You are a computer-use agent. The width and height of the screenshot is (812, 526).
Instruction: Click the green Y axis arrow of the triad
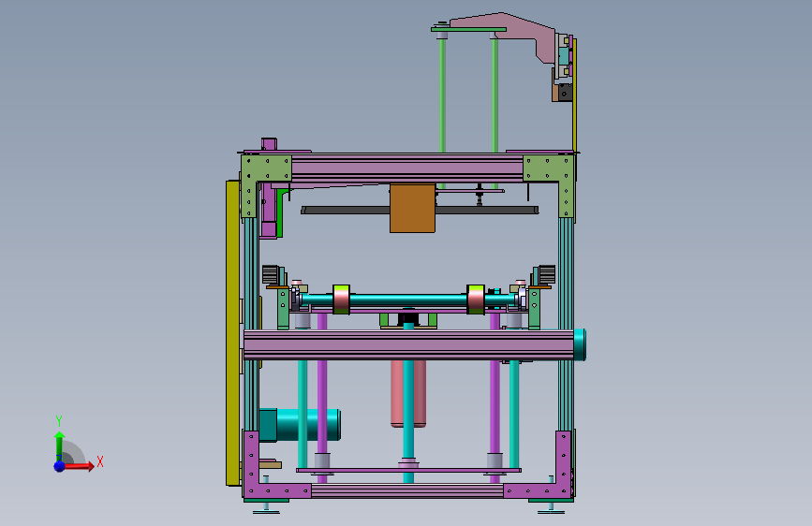(x=59, y=446)
